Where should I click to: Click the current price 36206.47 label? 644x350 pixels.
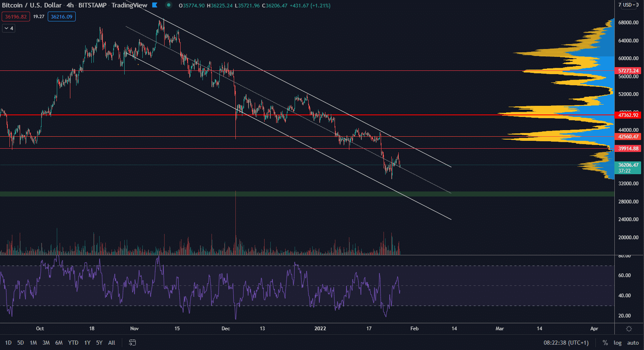pyautogui.click(x=628, y=165)
